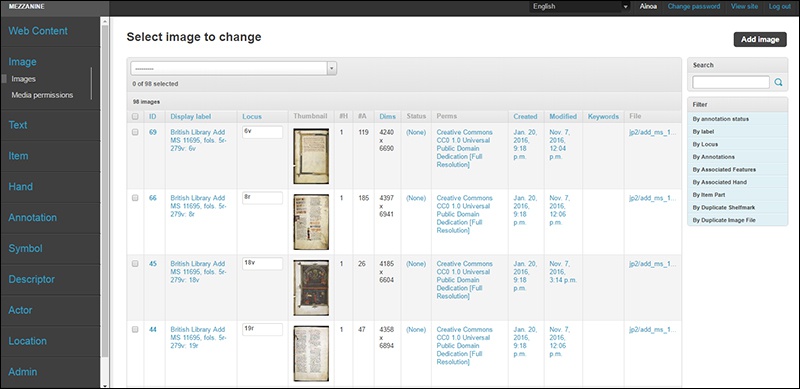Open the Item sidebar menu

pyautogui.click(x=18, y=156)
